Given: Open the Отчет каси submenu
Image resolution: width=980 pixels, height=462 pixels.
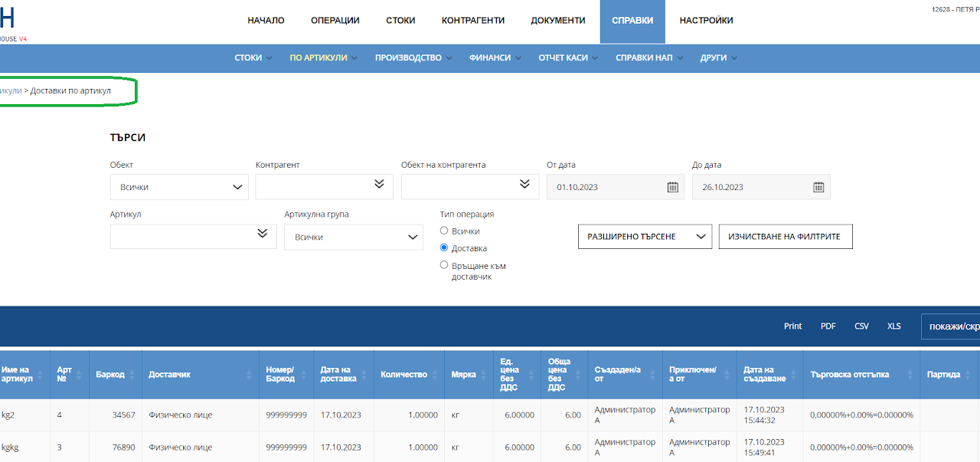Looking at the screenshot, I should pyautogui.click(x=569, y=57).
